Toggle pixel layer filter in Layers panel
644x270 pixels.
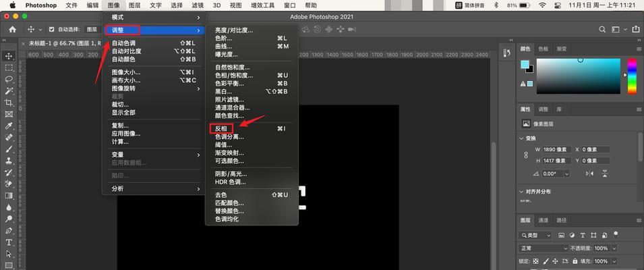point(561,236)
